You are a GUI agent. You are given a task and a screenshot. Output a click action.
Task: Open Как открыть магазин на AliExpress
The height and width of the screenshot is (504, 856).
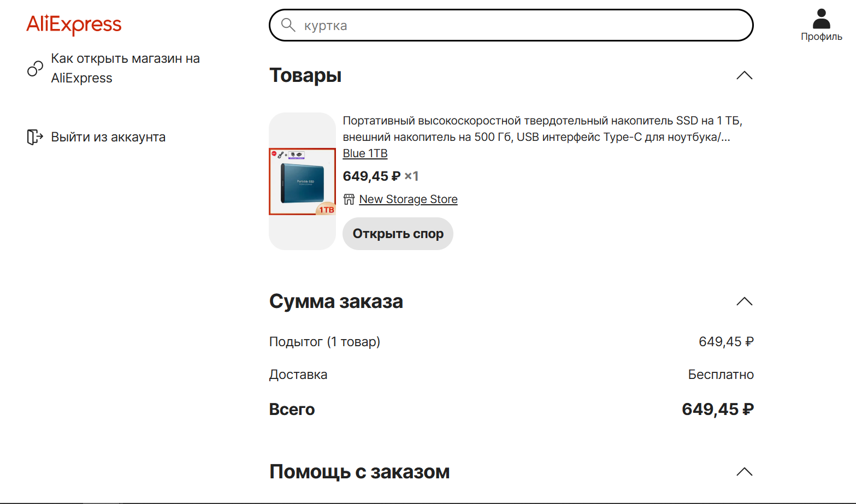click(125, 68)
